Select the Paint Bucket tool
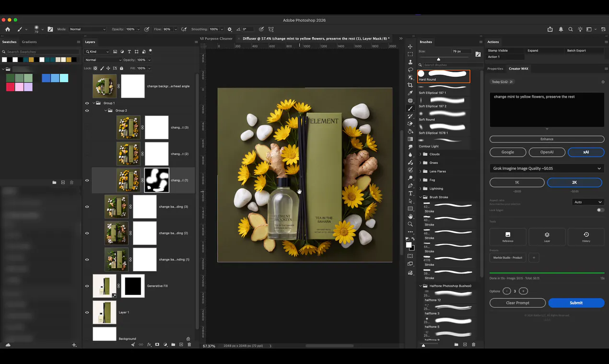 pyautogui.click(x=410, y=131)
